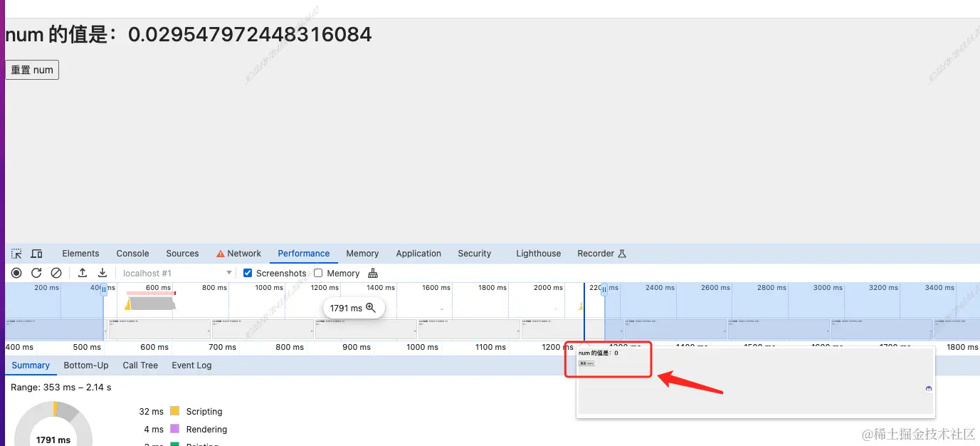Click the yellow Scripting legend swatch
Viewport: 980px width, 446px height.
(174, 411)
